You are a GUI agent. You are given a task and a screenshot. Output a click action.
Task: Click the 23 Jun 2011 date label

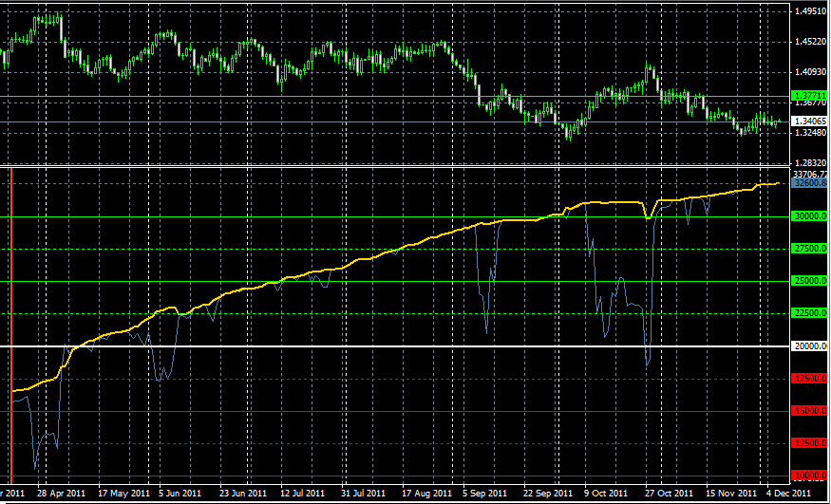click(x=242, y=494)
